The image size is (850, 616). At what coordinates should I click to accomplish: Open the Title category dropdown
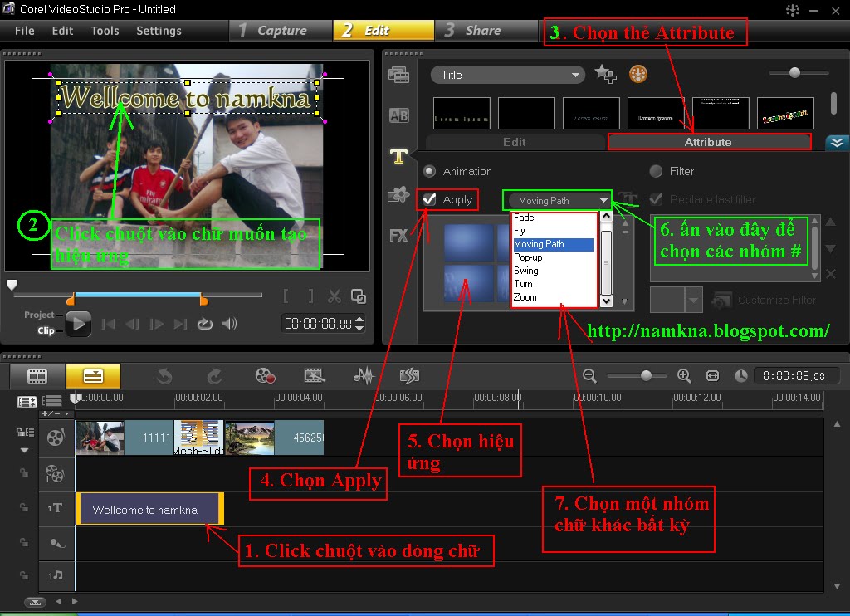pos(507,75)
